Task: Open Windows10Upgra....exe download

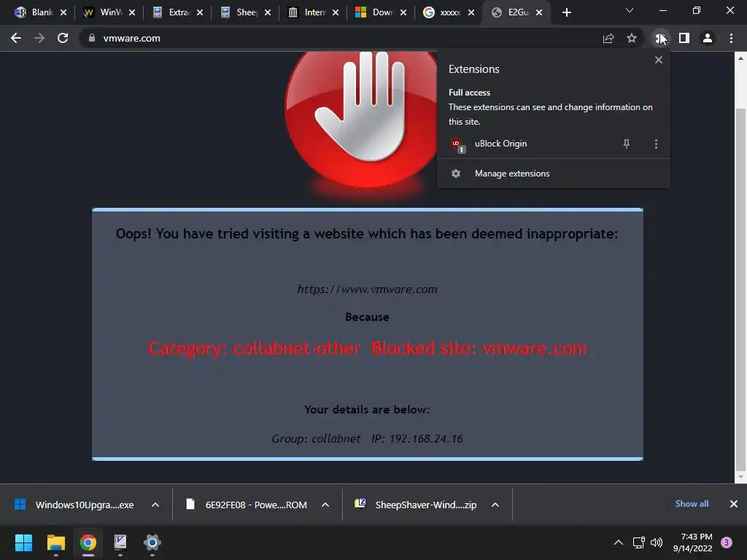Action: [74, 505]
